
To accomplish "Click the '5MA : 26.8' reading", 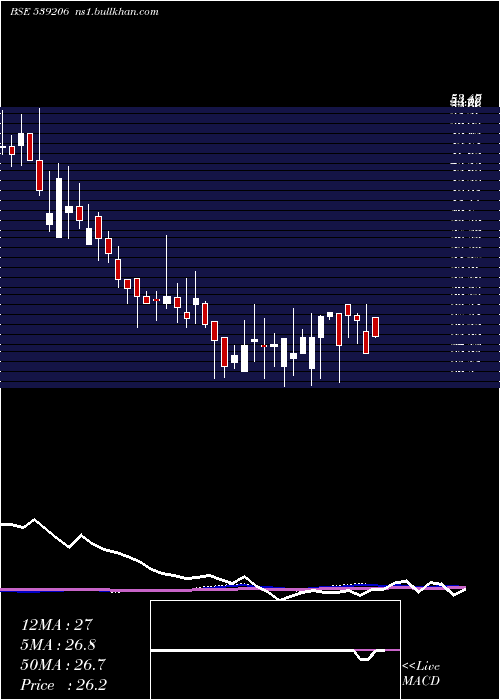I will pos(58,645).
